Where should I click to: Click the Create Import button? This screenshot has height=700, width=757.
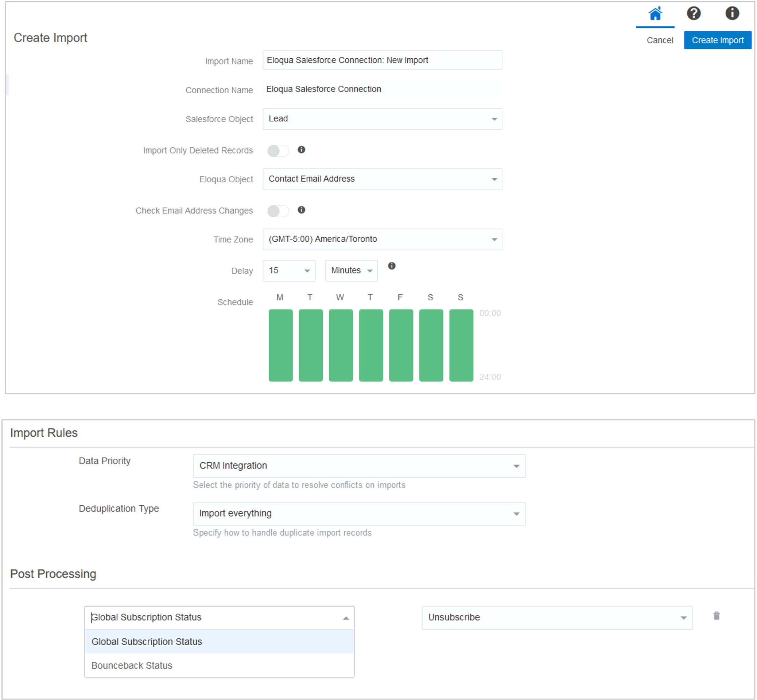[717, 40]
